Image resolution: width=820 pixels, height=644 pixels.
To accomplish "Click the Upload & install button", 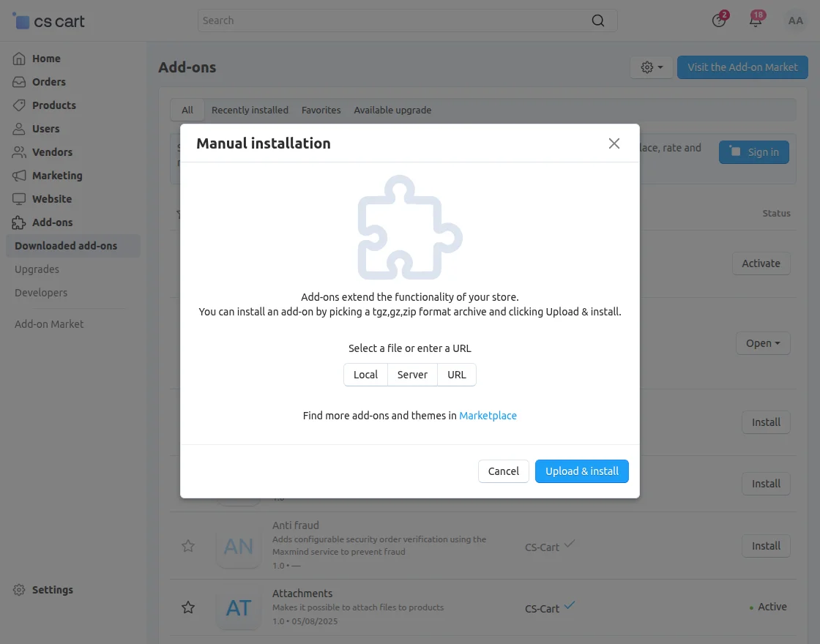I will pos(582,471).
